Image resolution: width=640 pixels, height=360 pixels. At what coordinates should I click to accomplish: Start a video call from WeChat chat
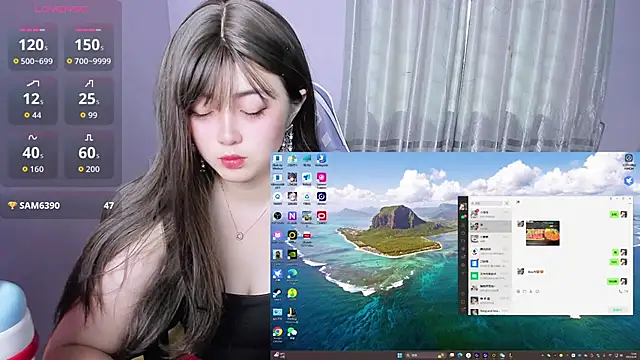pyautogui.click(x=626, y=291)
